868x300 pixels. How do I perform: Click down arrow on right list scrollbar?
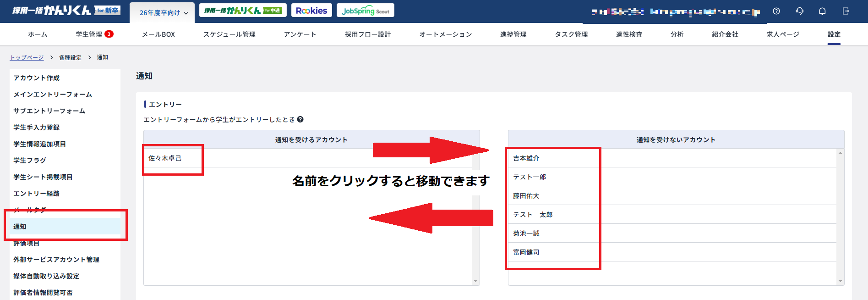840,281
